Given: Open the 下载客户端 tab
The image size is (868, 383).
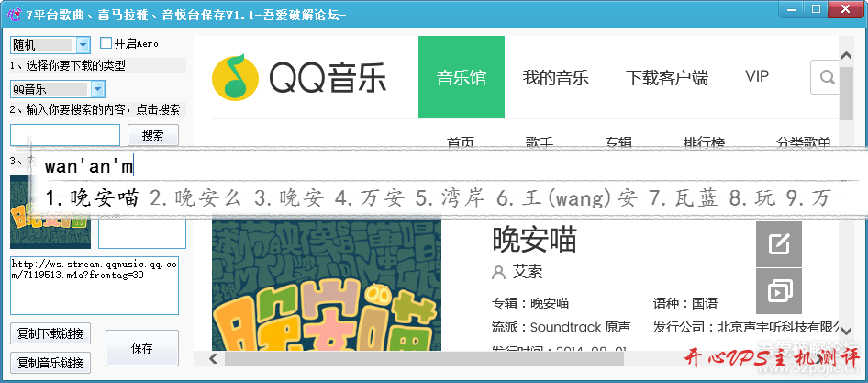Looking at the screenshot, I should pyautogui.click(x=666, y=77).
